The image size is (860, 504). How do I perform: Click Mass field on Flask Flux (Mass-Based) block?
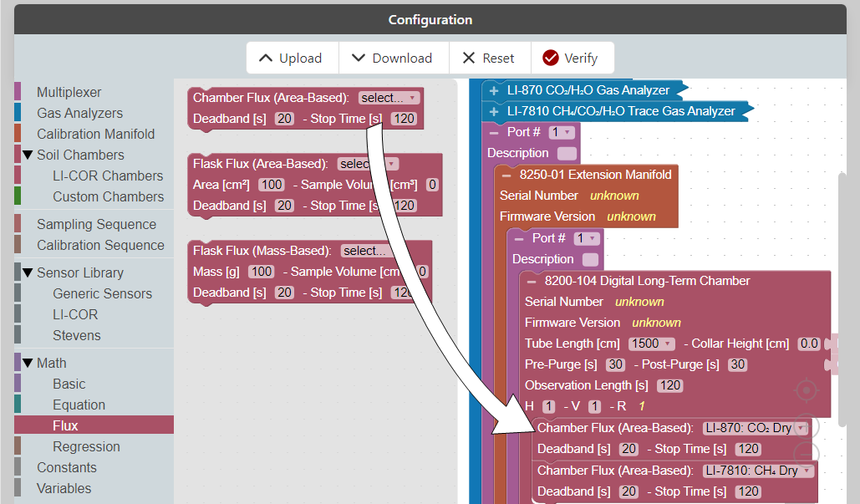[262, 272]
